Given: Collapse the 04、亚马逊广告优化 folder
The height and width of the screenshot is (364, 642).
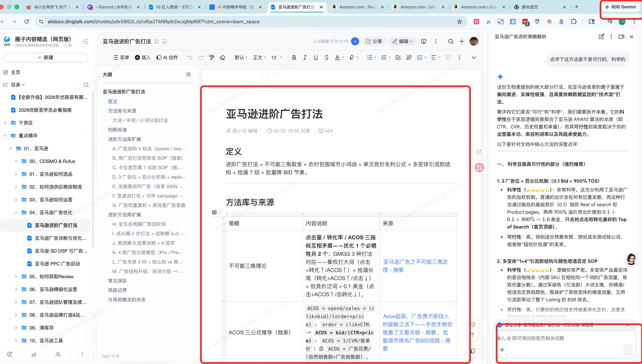Looking at the screenshot, I should tap(16, 213).
